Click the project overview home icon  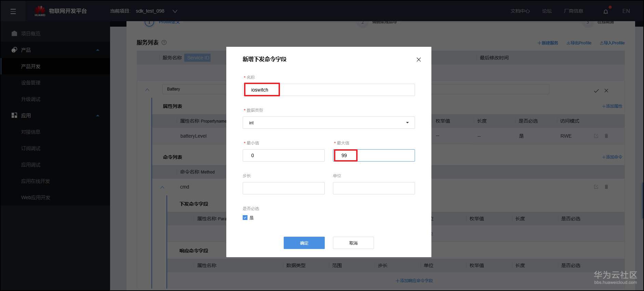(x=14, y=33)
